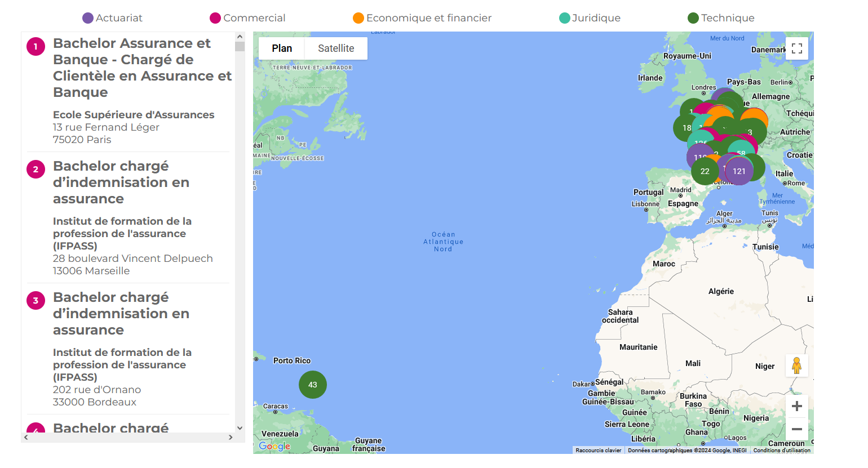Screen dimensions: 868x468
Task: Toggle the Juridique category filter
Action: click(590, 18)
